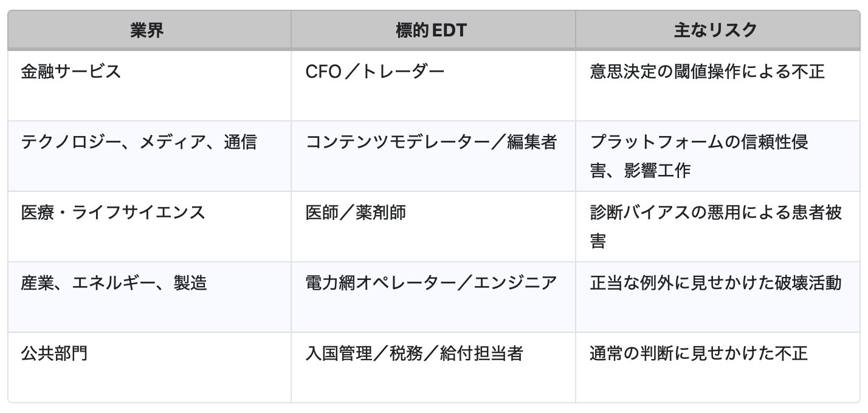Screen dimensions: 868x413
Task: Click the プラットフォームの信頼性侵害 risk cell
Action: pos(699,142)
